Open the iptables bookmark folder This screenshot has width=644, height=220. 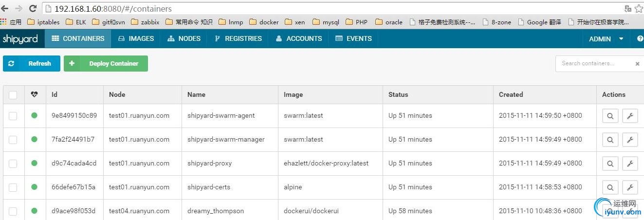(44, 22)
